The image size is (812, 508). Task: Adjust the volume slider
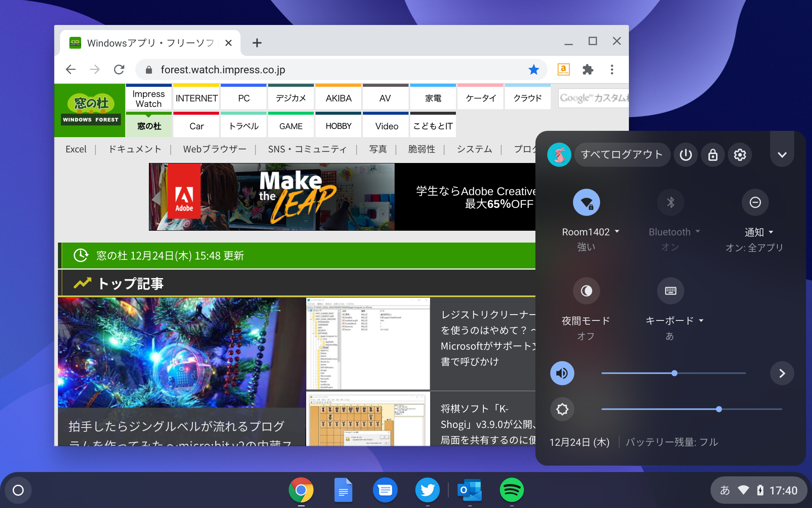tap(674, 373)
